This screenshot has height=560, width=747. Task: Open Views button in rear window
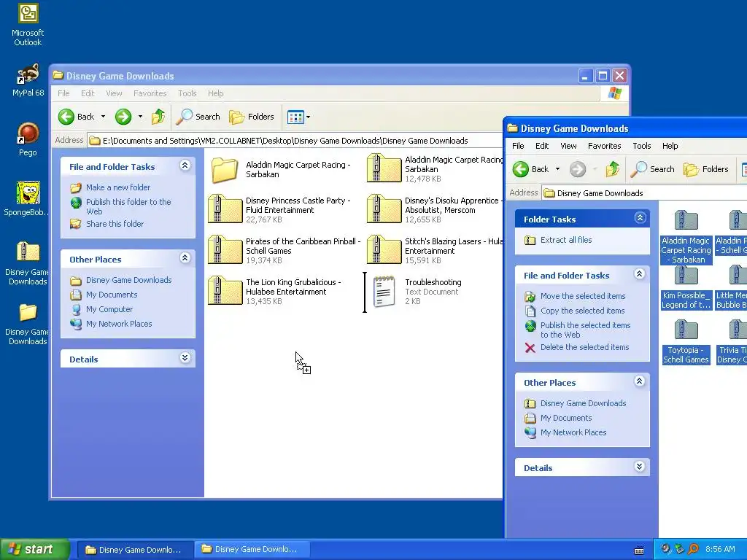(x=295, y=117)
